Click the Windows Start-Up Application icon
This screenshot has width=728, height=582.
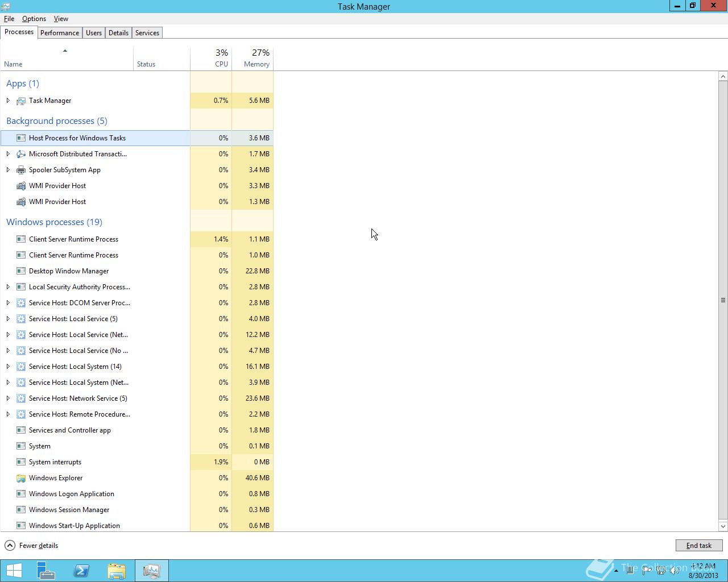point(21,526)
